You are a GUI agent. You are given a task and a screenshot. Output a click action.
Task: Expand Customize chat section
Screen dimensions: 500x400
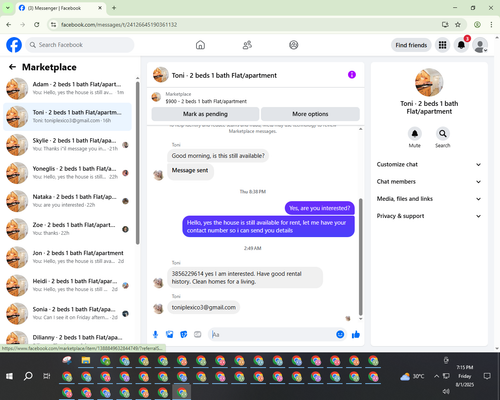[x=429, y=164]
